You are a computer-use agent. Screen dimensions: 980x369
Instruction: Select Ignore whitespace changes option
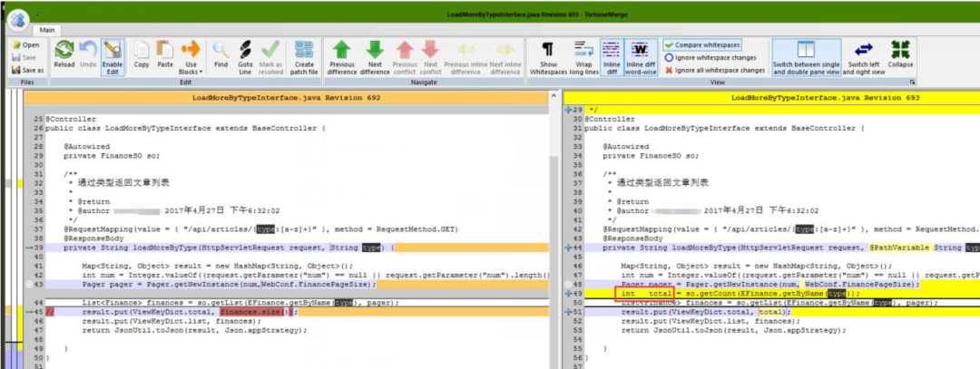pos(710,57)
